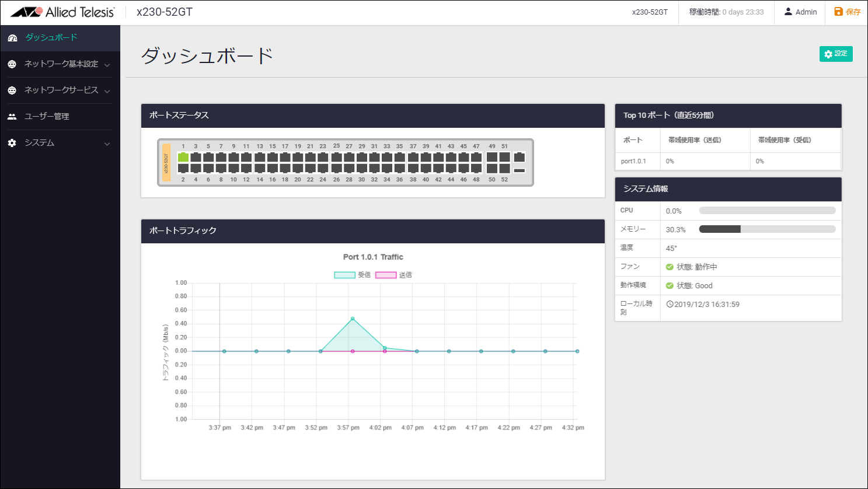868x489 pixels.
Task: Open the ダッシュボード menu item
Action: point(51,37)
